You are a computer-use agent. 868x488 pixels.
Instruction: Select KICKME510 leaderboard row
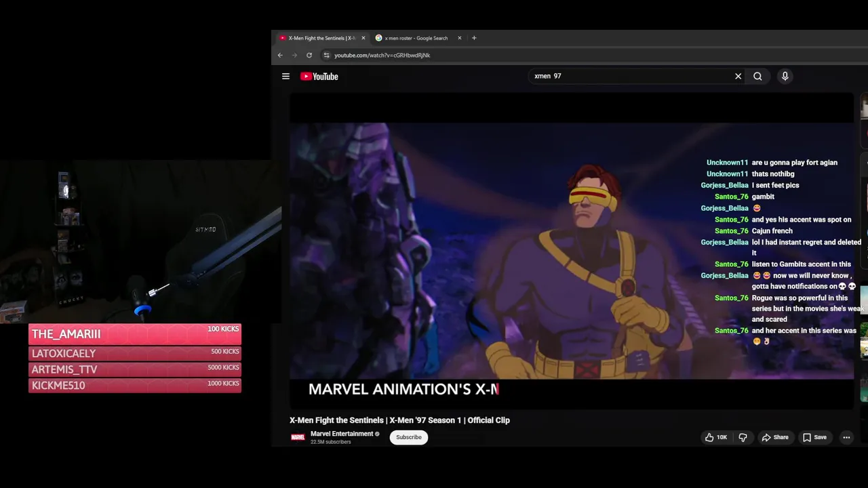[135, 385]
